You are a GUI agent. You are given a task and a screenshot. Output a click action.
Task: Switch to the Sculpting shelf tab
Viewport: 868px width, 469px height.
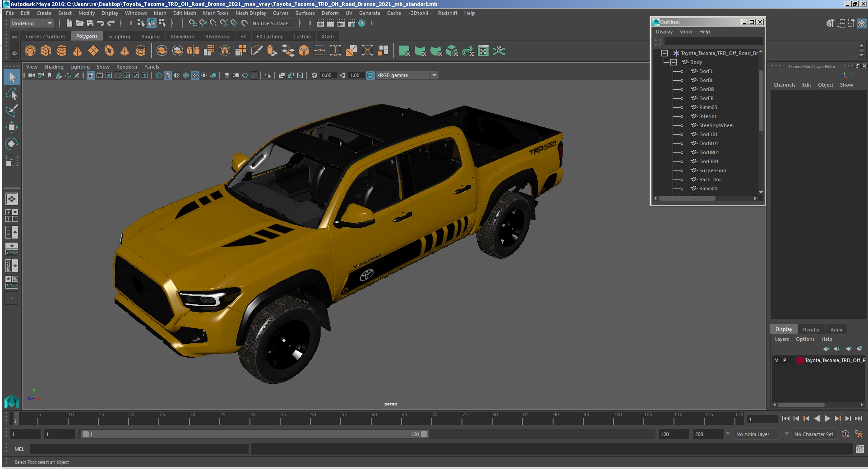(119, 37)
